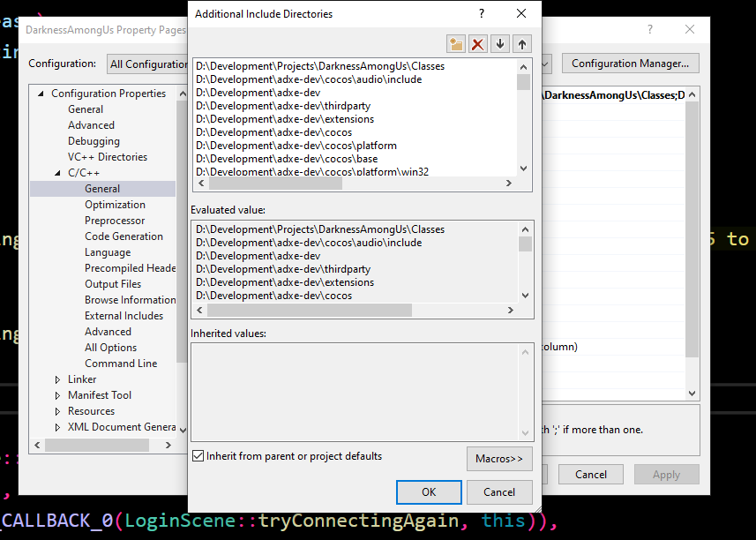Delete selected include directory (red X)

(478, 44)
